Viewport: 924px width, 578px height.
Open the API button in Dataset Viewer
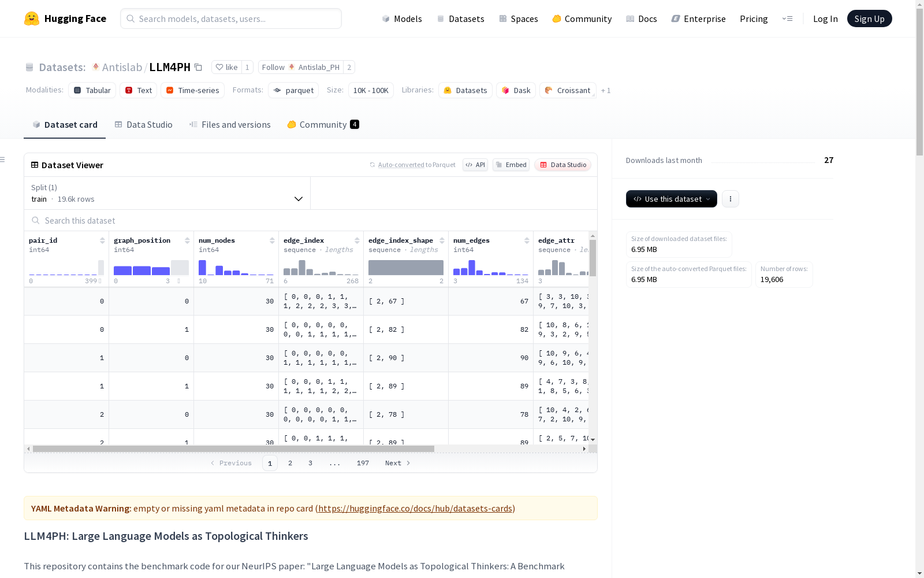tap(475, 165)
